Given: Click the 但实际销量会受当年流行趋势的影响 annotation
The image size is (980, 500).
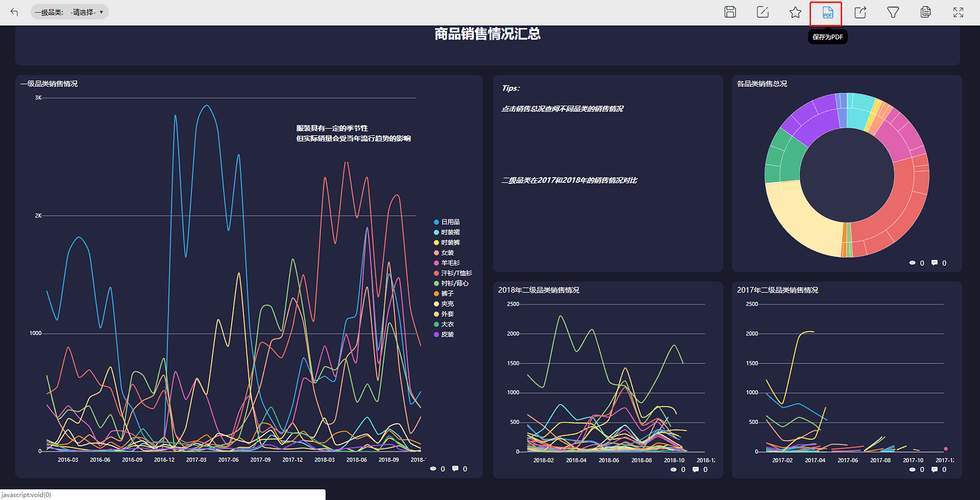Looking at the screenshot, I should (353, 139).
